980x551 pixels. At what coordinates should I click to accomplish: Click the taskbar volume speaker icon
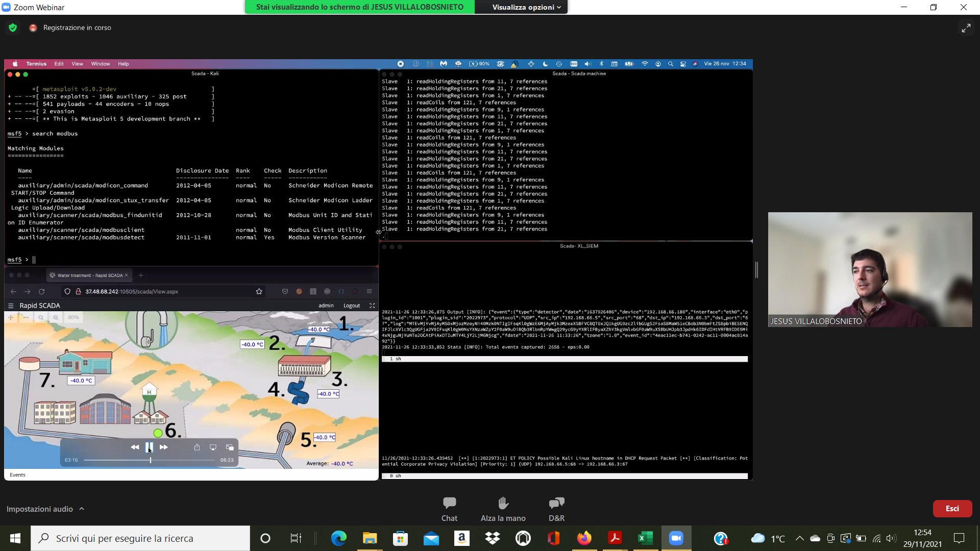click(891, 538)
